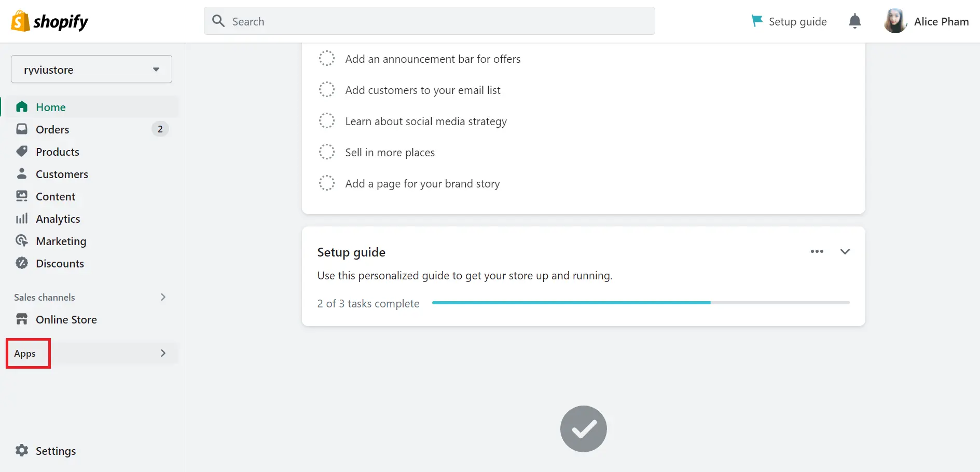Open Online Store storefront icon
The height and width of the screenshot is (472, 980).
coord(22,319)
